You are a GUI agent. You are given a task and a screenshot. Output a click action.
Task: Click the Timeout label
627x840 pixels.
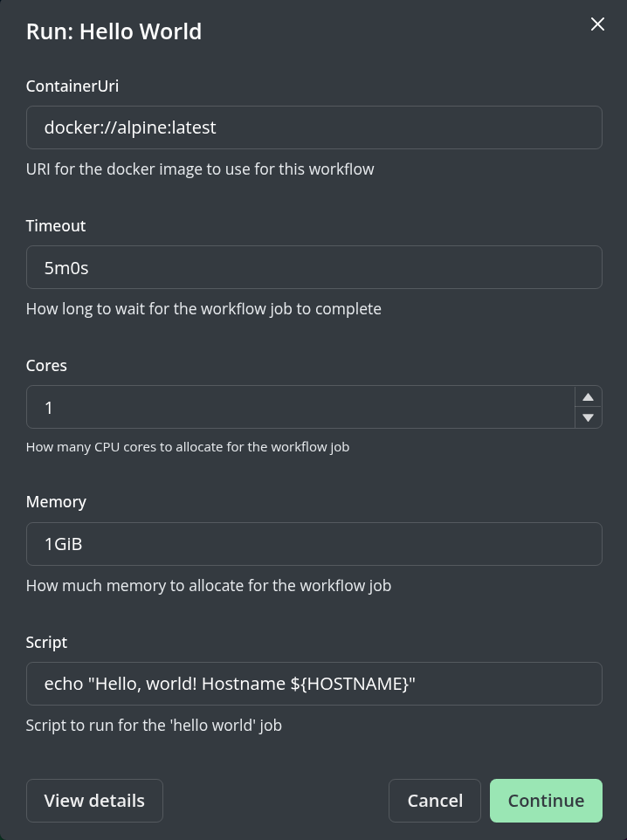(55, 225)
